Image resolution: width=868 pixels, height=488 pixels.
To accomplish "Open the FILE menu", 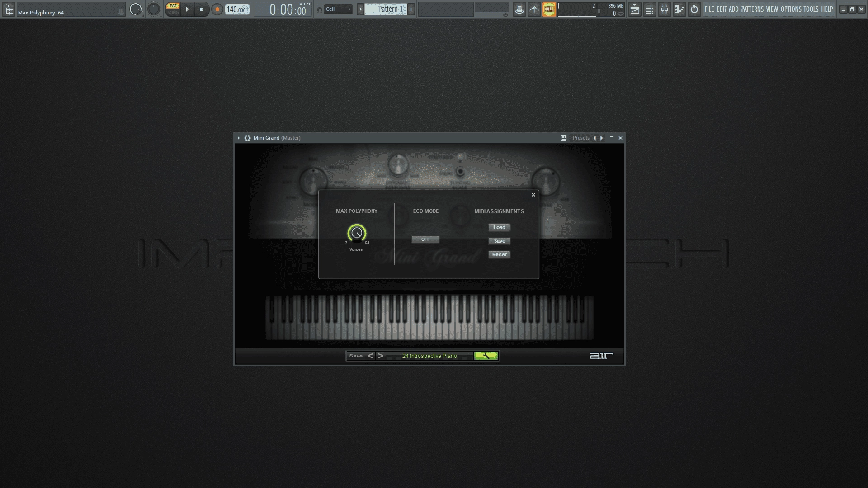I will point(709,9).
